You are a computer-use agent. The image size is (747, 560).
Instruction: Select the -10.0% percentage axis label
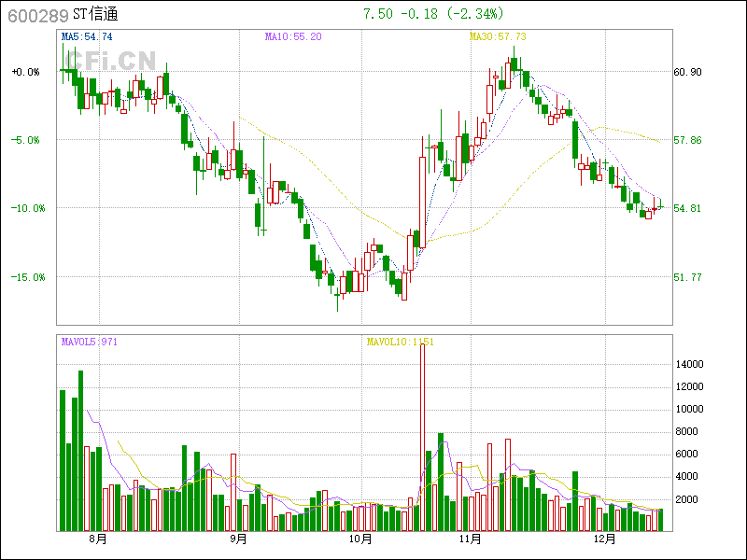pos(25,208)
